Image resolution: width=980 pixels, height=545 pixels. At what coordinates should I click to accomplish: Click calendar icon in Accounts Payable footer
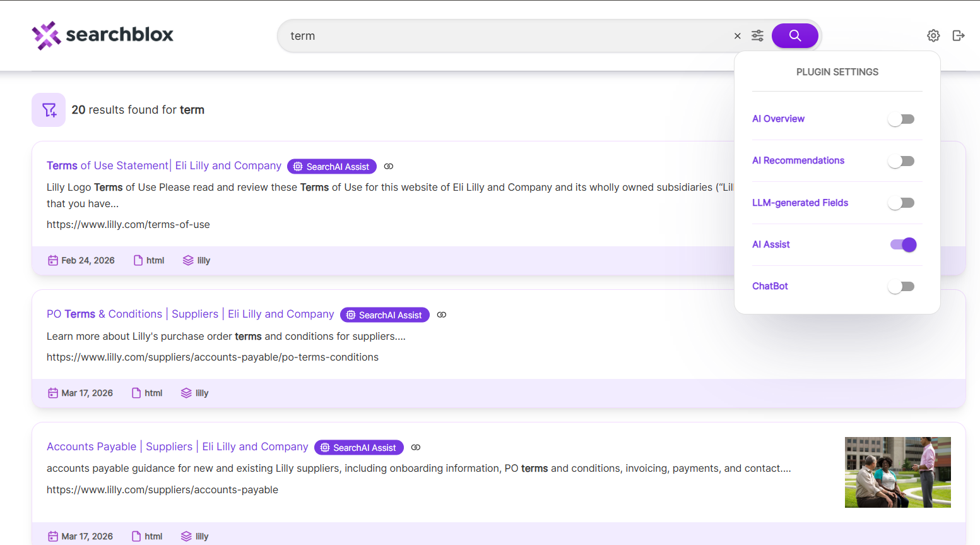[x=53, y=536]
